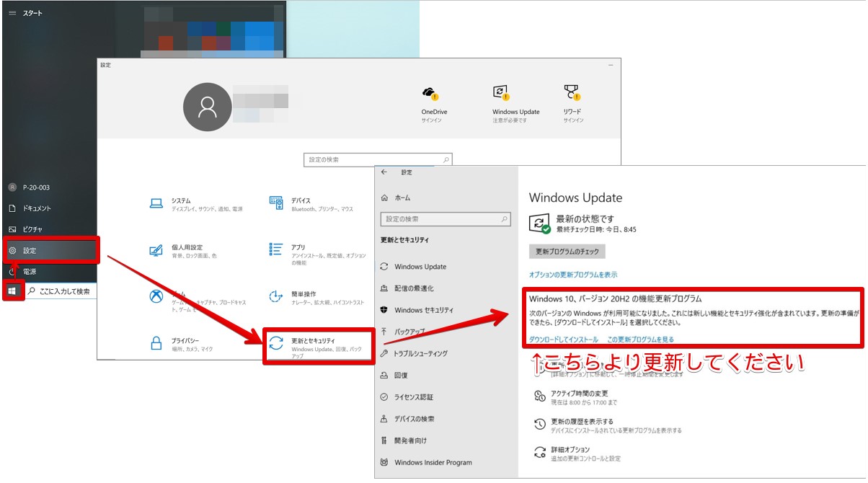Click the 更新プログラムのチェック button
The height and width of the screenshot is (483, 868).
click(567, 252)
